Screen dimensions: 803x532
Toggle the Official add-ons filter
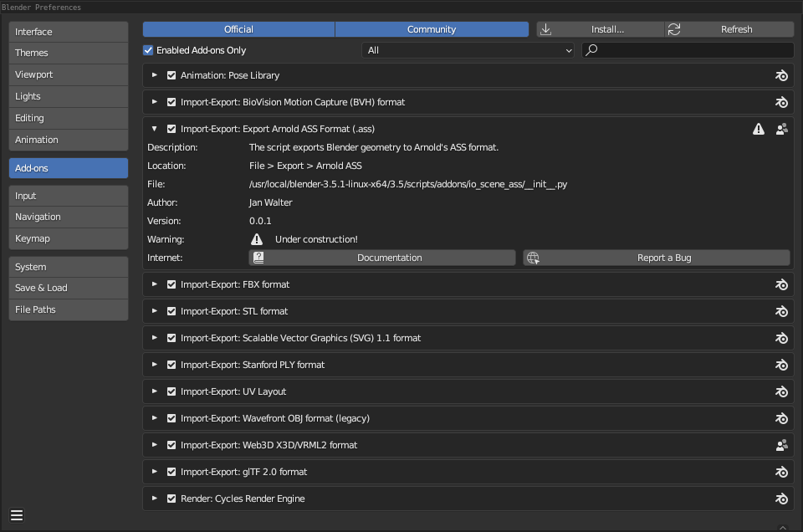pyautogui.click(x=238, y=29)
